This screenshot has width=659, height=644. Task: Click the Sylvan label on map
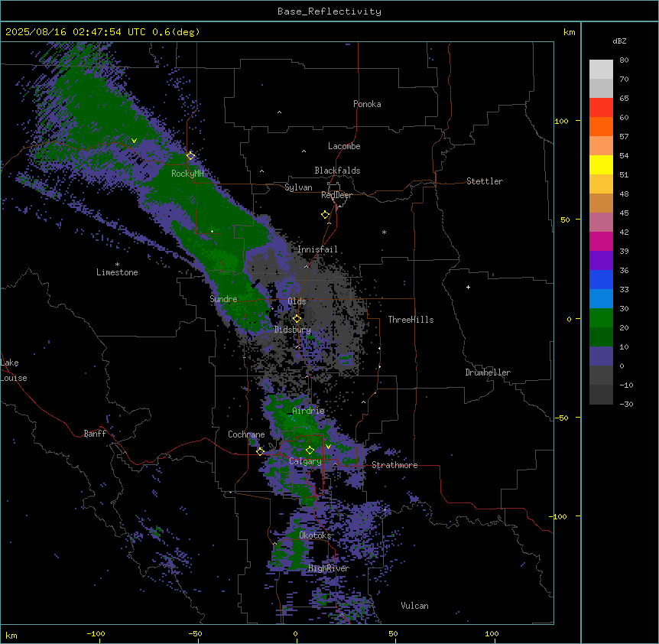tap(298, 187)
